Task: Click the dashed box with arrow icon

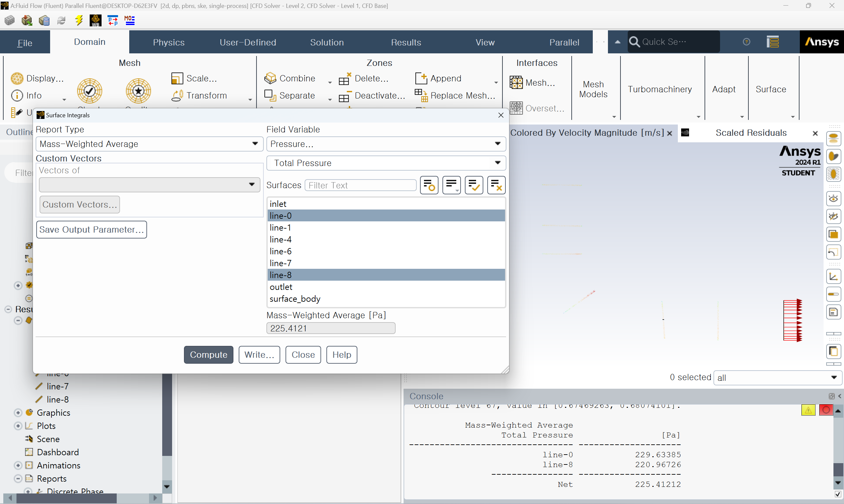Action: tap(833, 252)
